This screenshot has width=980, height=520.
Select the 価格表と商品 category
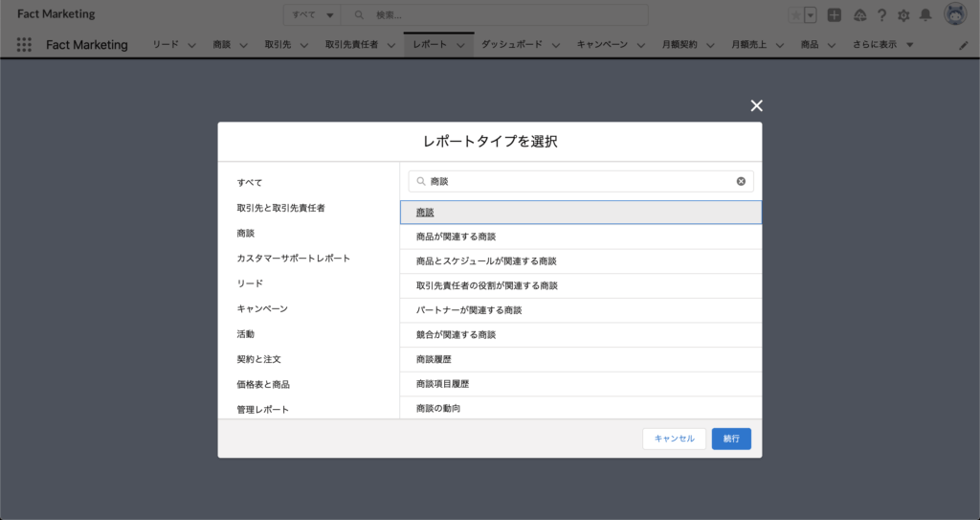(263, 384)
